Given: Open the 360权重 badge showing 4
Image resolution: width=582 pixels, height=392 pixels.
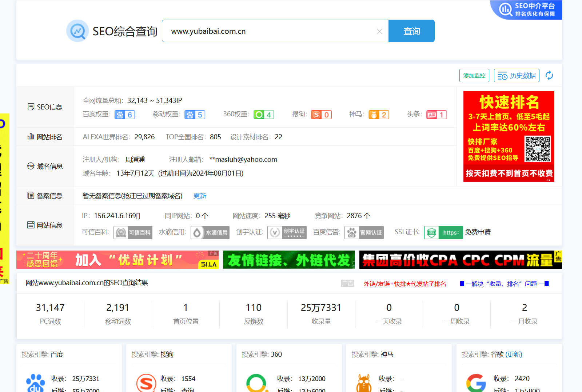Looking at the screenshot, I should tap(264, 115).
